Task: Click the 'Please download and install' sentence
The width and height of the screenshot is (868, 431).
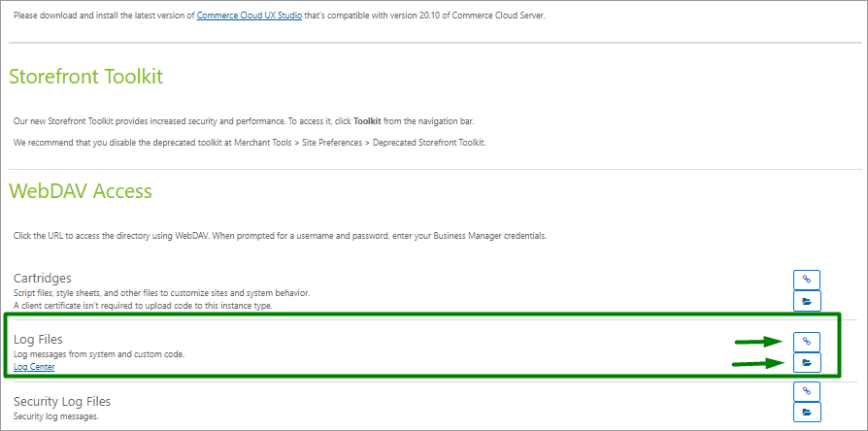Action: click(279, 16)
